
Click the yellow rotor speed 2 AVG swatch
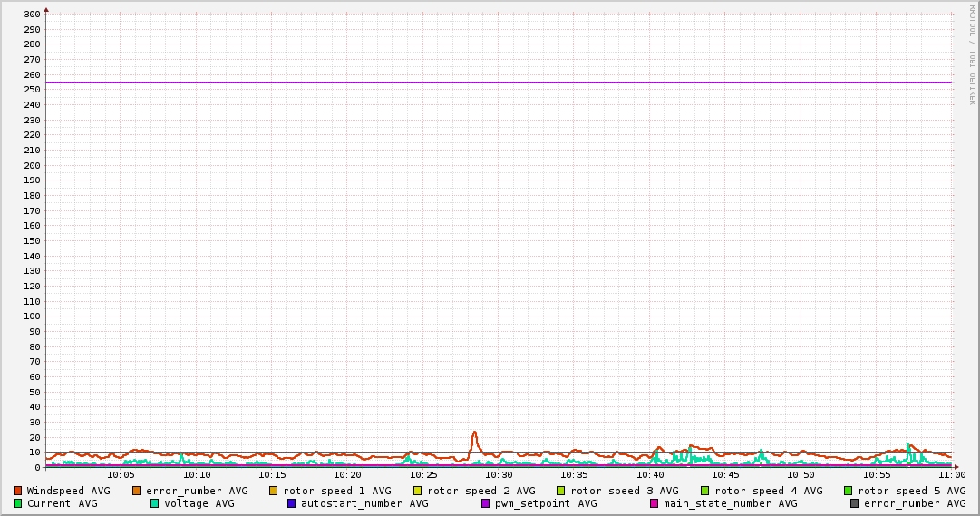point(418,491)
